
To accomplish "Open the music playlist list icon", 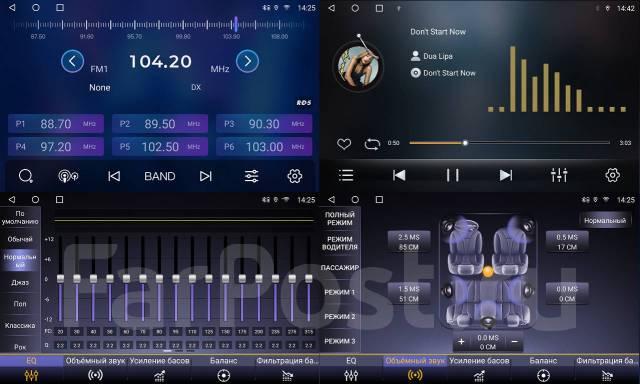I will pyautogui.click(x=346, y=175).
